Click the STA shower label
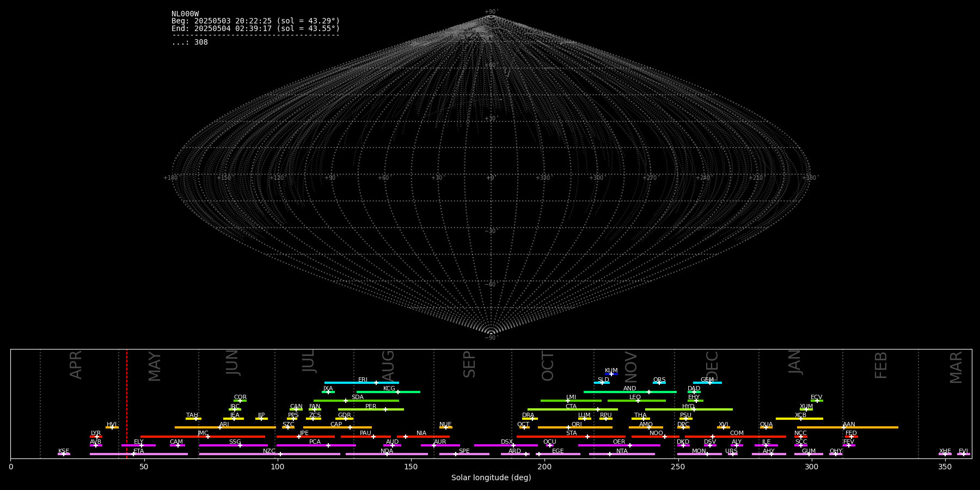The height and width of the screenshot is (490, 980). (x=571, y=433)
